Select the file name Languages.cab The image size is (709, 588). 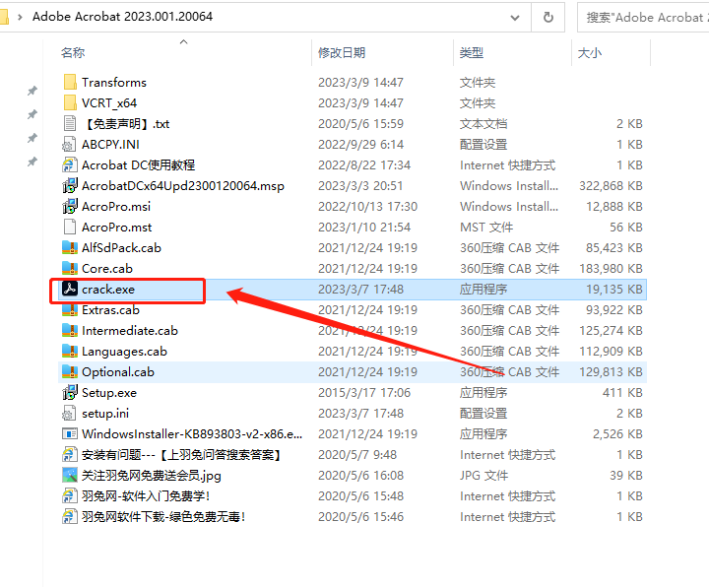coord(124,352)
